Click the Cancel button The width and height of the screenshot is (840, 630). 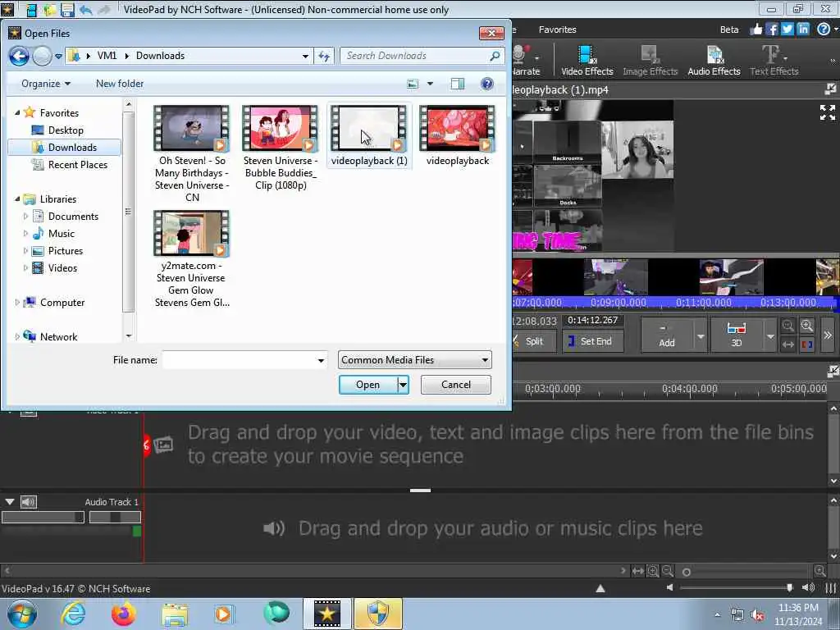coord(456,385)
